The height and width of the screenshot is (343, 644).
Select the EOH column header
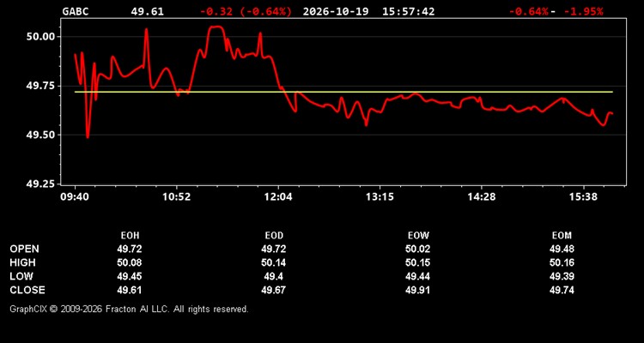[130, 236]
